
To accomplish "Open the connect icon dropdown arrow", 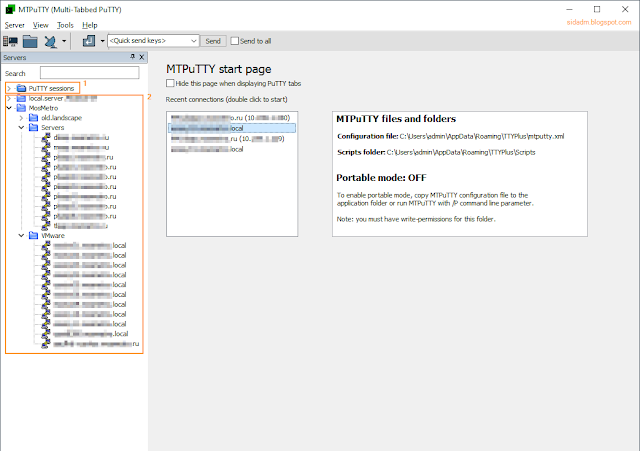I will (64, 41).
